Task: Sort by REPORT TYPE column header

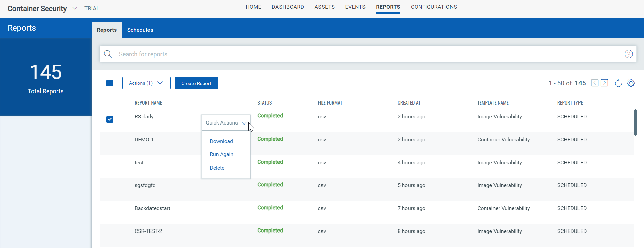Action: pos(570,103)
